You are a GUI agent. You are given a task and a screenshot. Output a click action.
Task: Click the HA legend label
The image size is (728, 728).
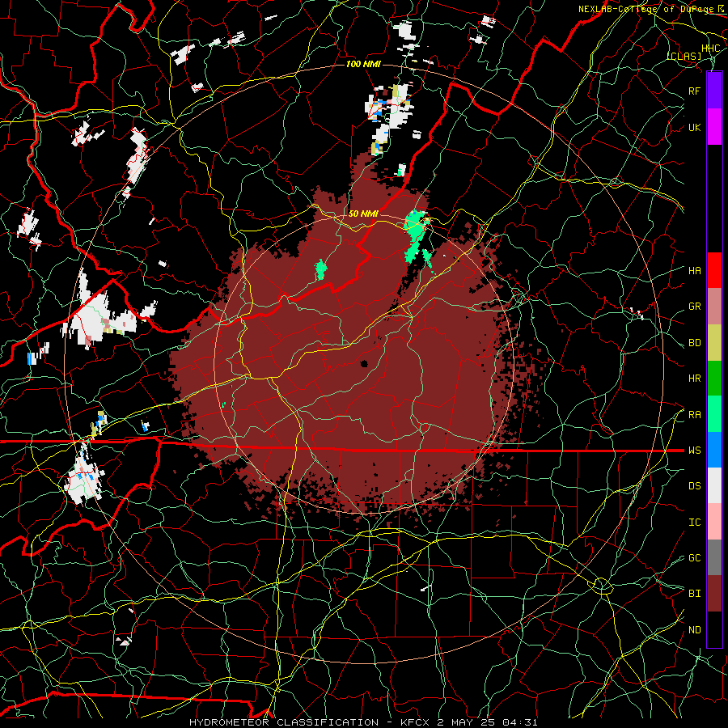694,271
